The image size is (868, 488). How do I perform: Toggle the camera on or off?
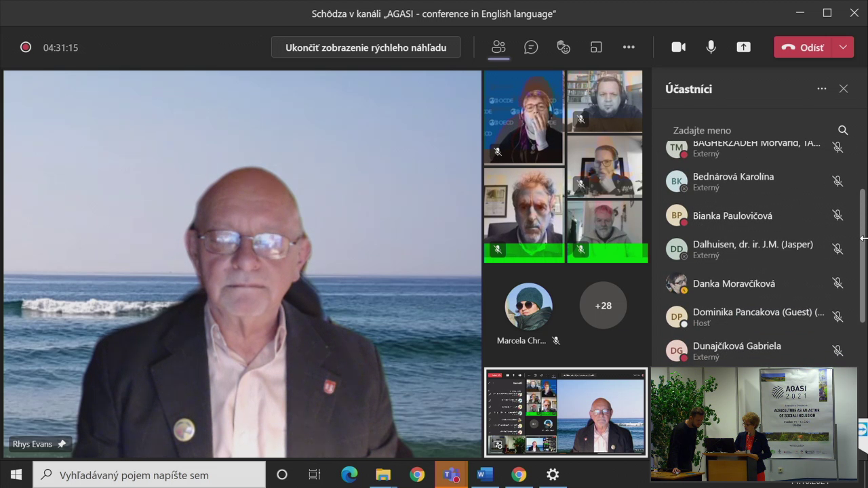click(x=678, y=47)
